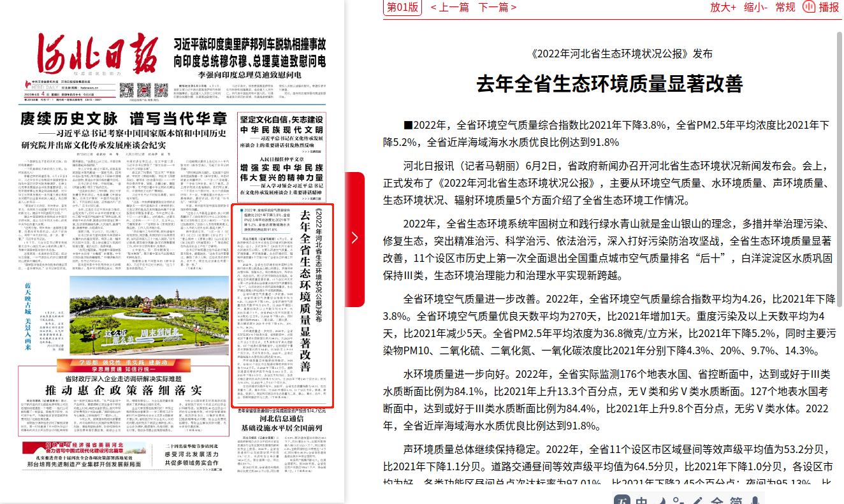Select the highlighted 去年全省生态环境质量显著改善 article block
The width and height of the screenshot is (844, 504).
(x=284, y=306)
